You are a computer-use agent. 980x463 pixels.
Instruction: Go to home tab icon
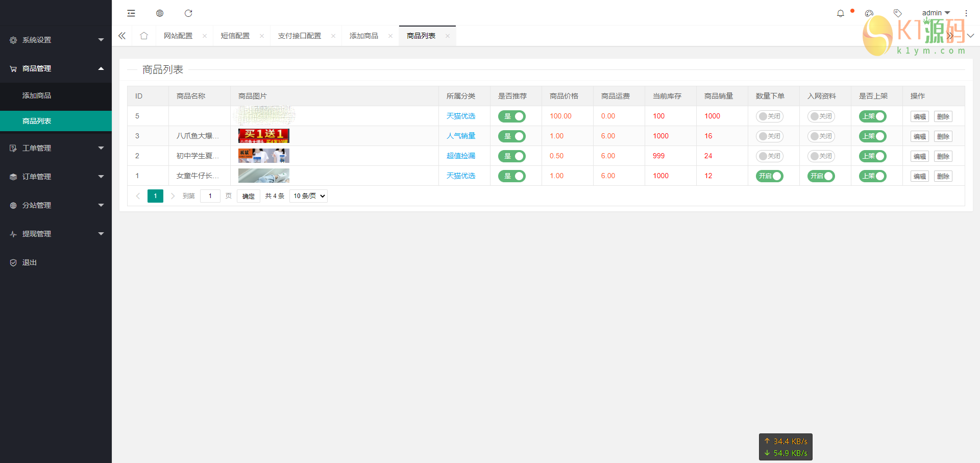click(144, 36)
